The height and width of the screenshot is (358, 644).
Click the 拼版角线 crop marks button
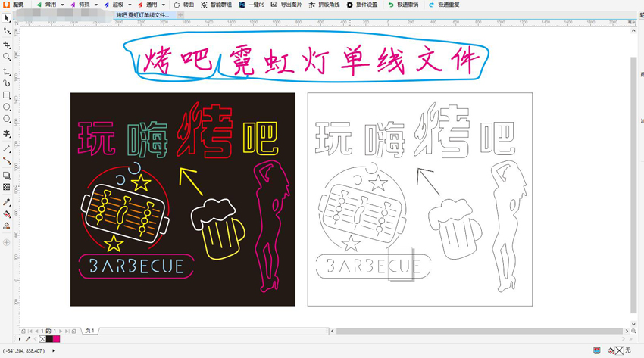tap(324, 5)
